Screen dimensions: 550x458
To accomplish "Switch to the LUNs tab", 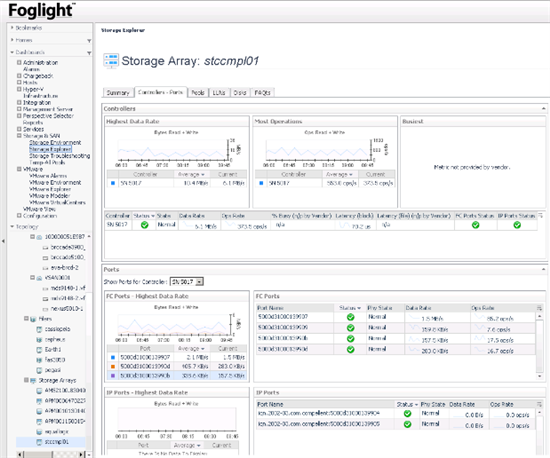I will [x=219, y=93].
